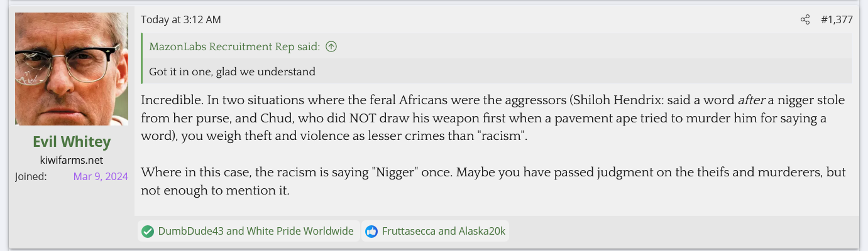
Task: Click the 'kiwifarms.net' user title text
Action: point(72,160)
